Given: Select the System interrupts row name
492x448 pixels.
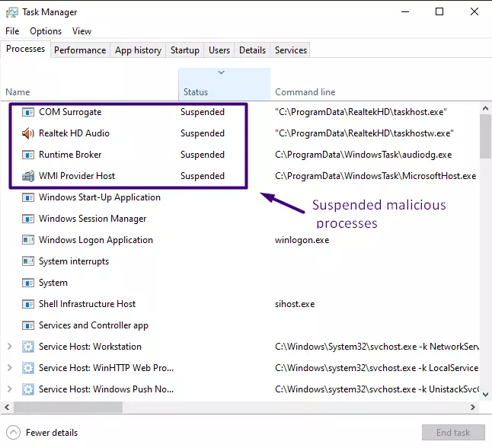Looking at the screenshot, I should 74,261.
